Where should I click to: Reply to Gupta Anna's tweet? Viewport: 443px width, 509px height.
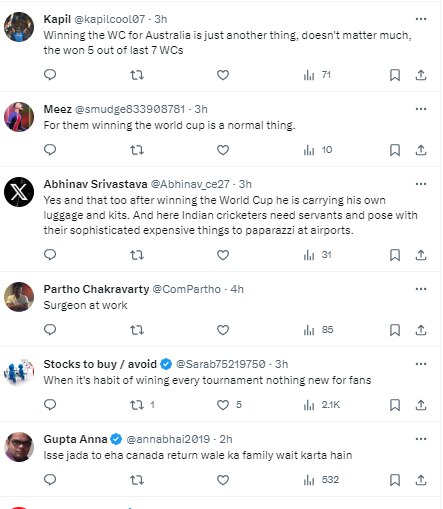click(50, 480)
